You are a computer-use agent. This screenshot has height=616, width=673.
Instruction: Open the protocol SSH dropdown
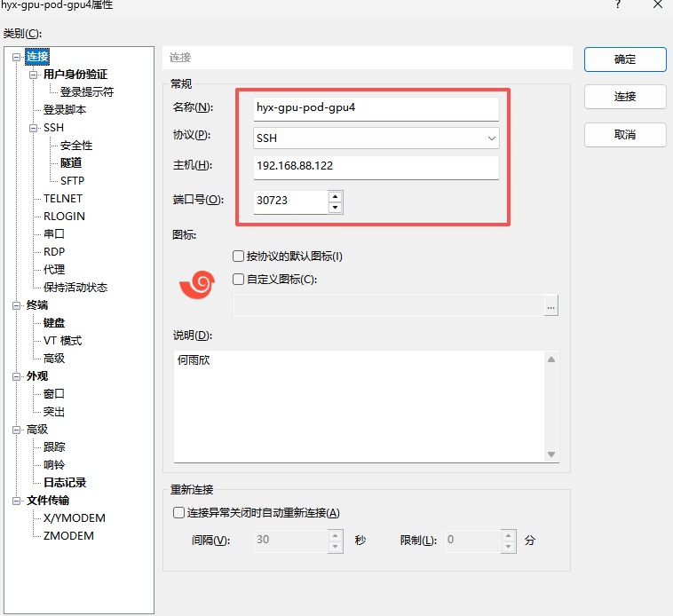pos(491,138)
